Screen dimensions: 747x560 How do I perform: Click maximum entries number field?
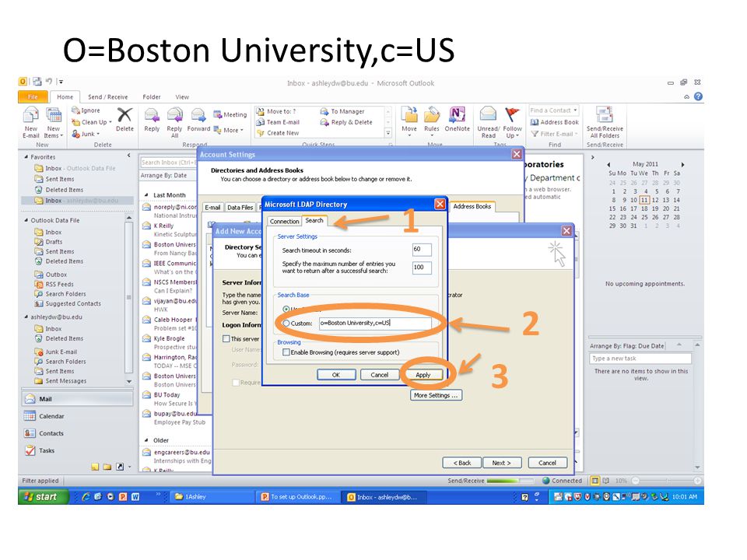click(422, 267)
